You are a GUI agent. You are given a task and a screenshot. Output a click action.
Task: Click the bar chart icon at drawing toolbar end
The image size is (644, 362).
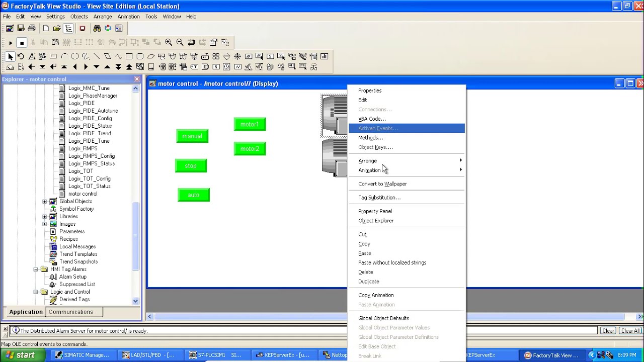tap(324, 56)
